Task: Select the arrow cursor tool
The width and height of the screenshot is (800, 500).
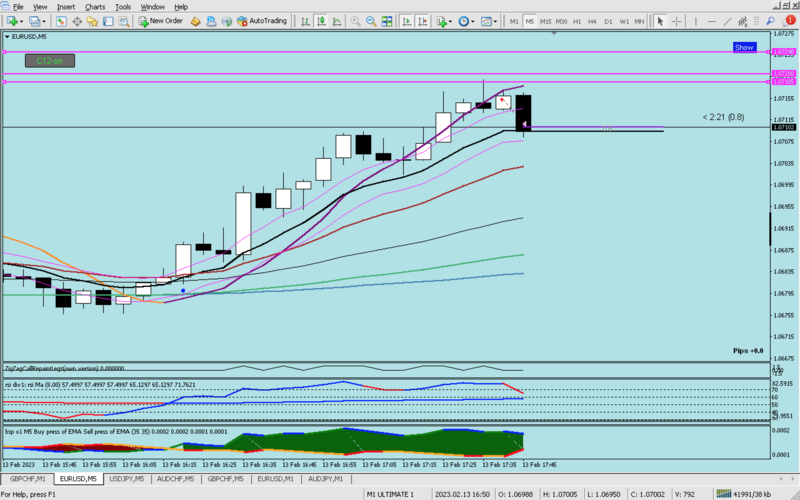Action: [661, 21]
